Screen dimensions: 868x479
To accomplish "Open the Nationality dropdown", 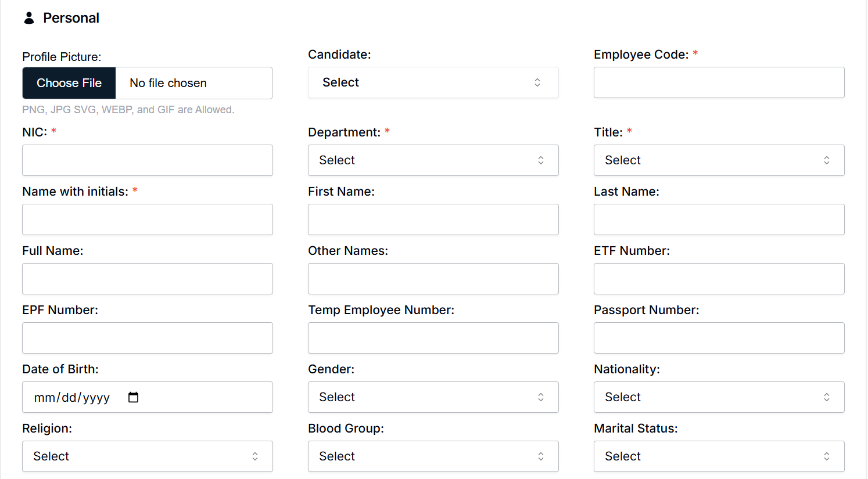I will (x=719, y=397).
